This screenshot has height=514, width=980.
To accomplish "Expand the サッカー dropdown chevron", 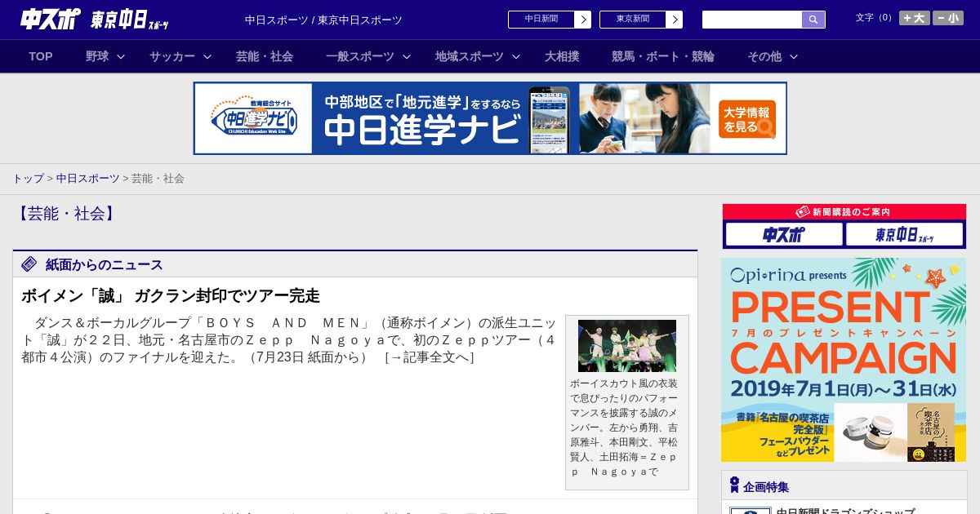I will pos(207,57).
